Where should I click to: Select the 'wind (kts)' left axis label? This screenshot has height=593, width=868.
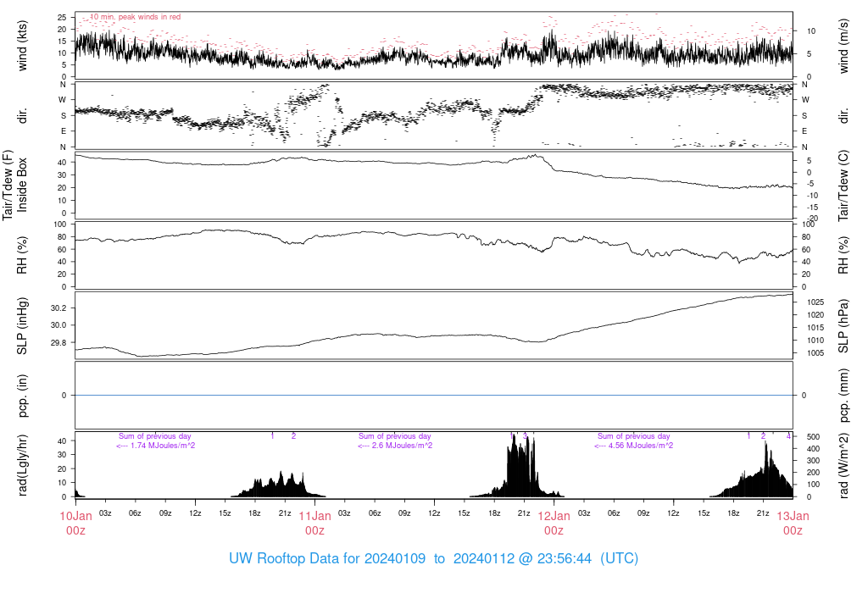(22, 46)
